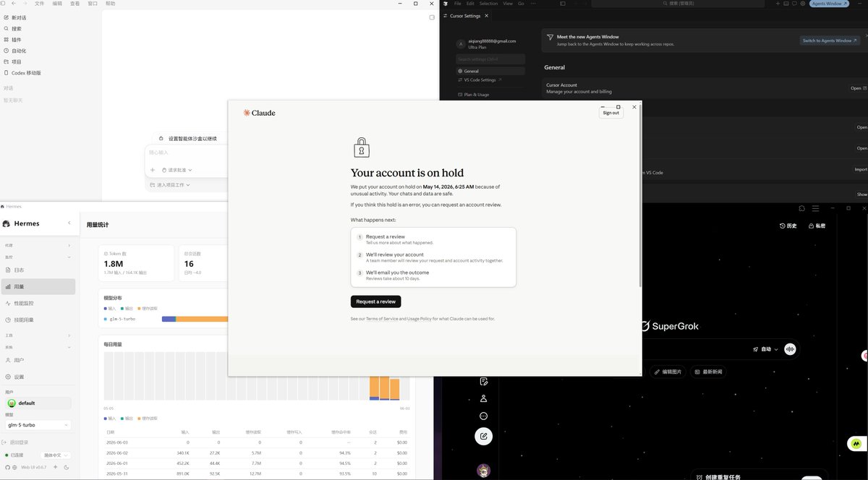The width and height of the screenshot is (868, 480).
Task: Open automation (自动化) in Codex sidebar
Action: pos(16,51)
